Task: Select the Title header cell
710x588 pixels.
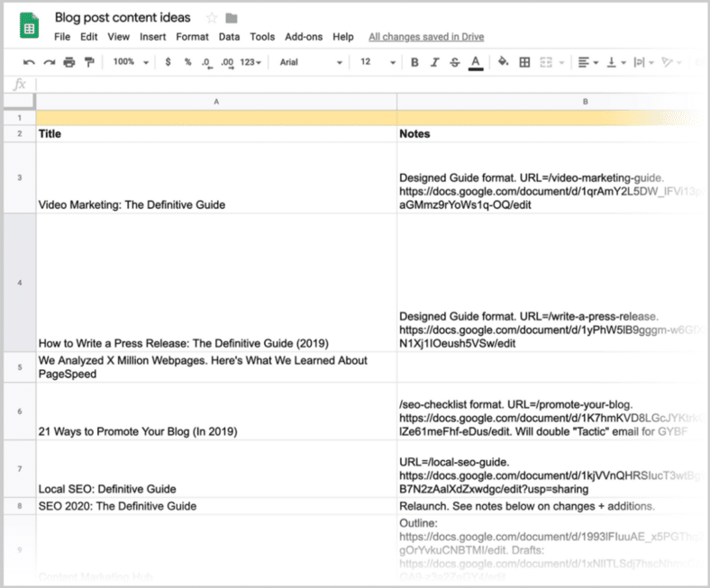Action: pyautogui.click(x=216, y=134)
